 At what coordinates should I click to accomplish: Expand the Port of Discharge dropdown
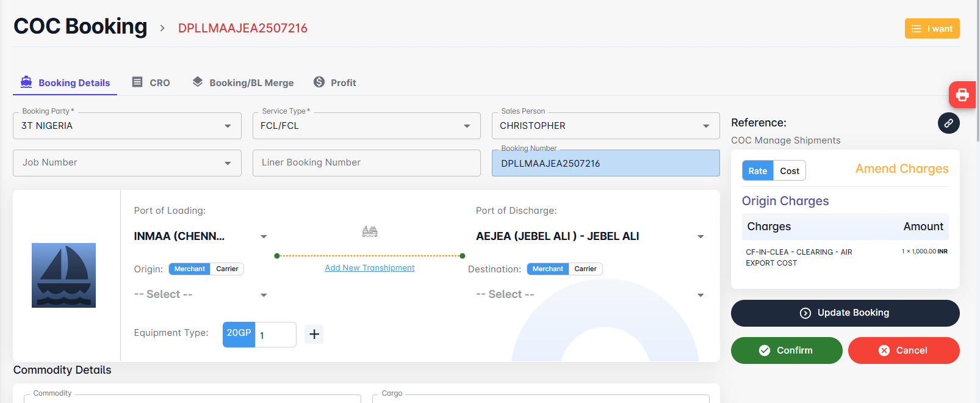[700, 236]
